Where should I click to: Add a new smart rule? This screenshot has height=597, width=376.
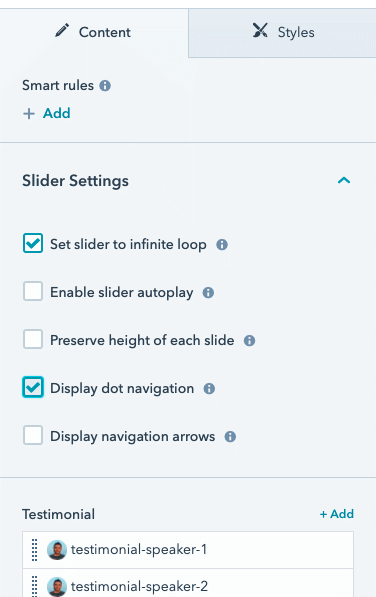click(46, 113)
